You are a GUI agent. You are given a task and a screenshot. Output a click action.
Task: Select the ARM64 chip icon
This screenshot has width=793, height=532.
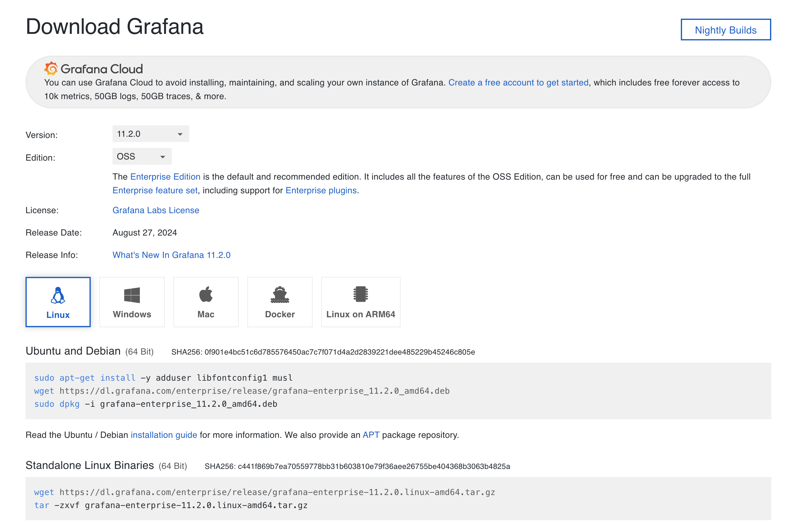click(x=360, y=294)
